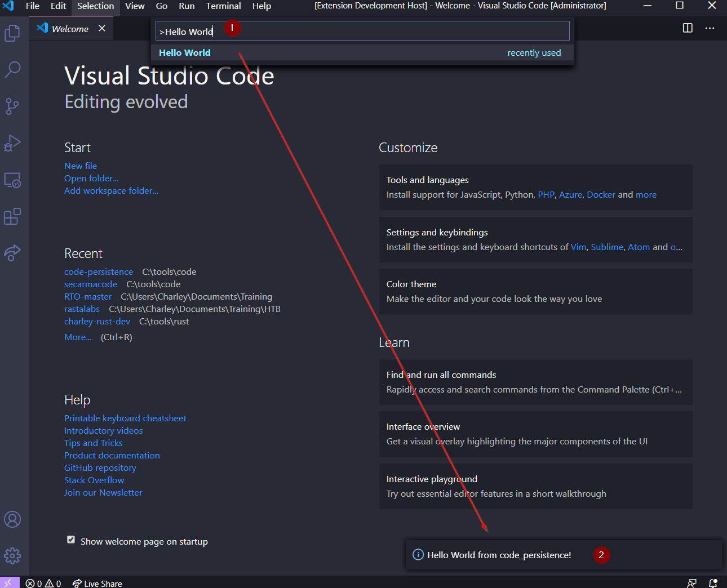Viewport: 727px width, 588px height.
Task: Open the Run menu
Action: [x=187, y=6]
